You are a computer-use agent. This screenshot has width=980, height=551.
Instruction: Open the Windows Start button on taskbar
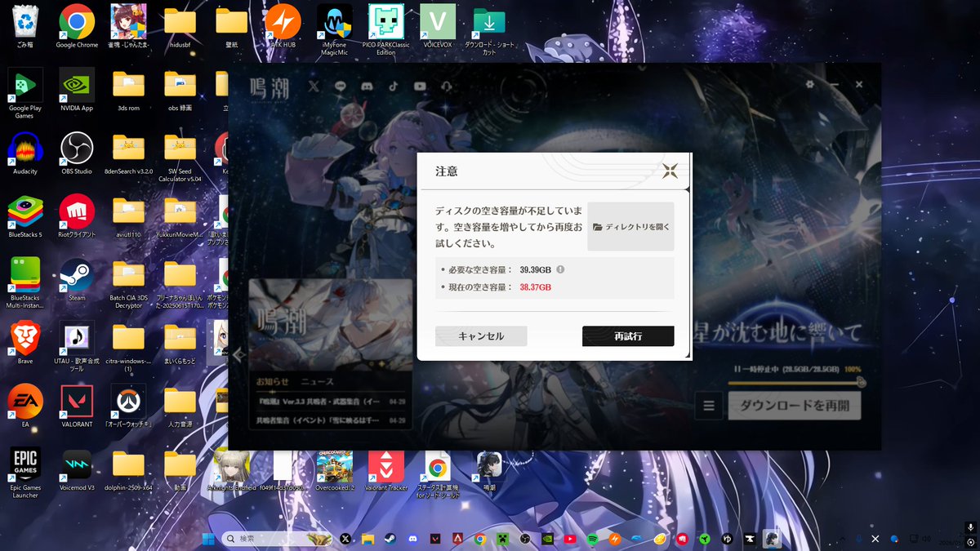click(x=207, y=539)
